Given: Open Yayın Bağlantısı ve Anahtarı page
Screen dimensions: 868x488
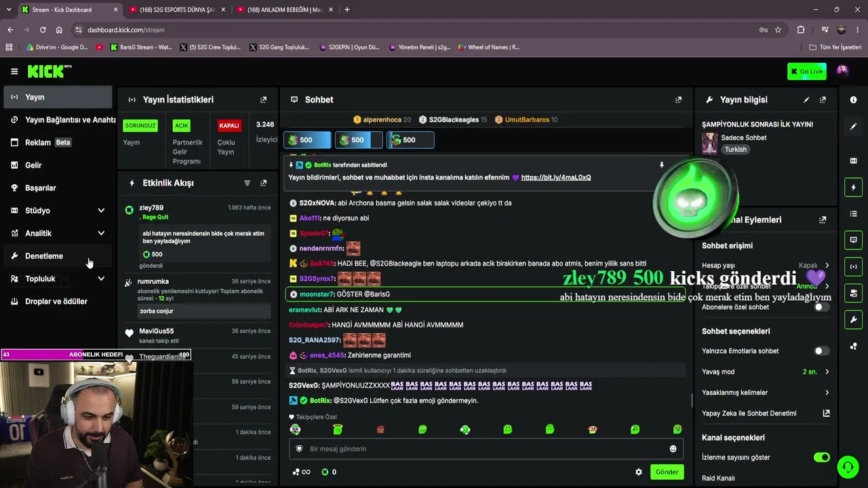Looking at the screenshot, I should (60, 120).
